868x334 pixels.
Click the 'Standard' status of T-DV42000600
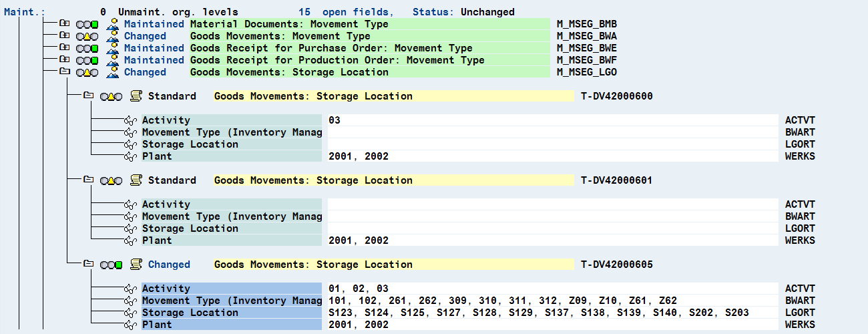[172, 96]
